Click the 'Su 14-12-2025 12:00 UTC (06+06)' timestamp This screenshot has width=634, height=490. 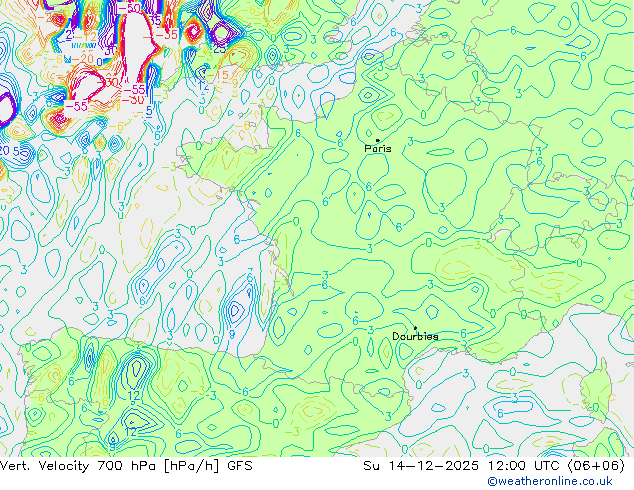click(x=494, y=466)
